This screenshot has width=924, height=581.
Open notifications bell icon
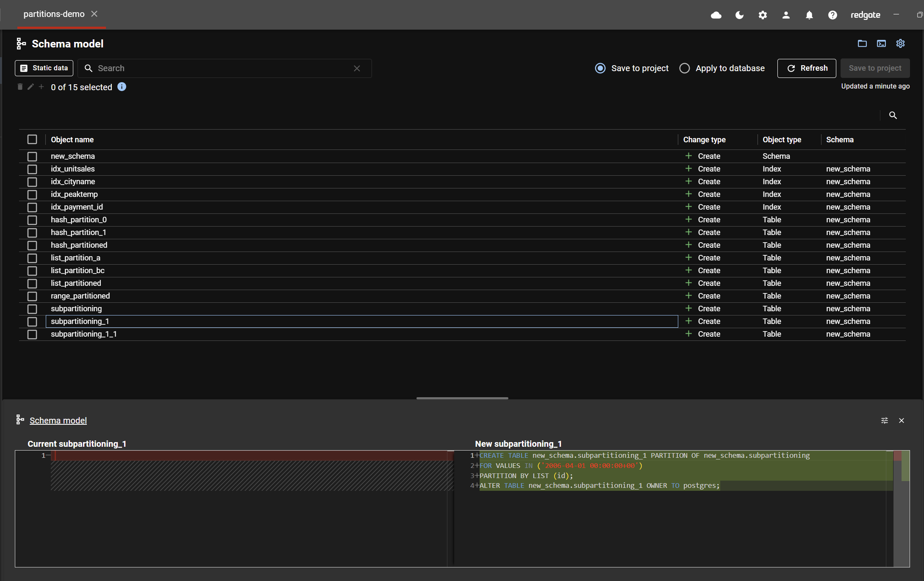tap(809, 15)
